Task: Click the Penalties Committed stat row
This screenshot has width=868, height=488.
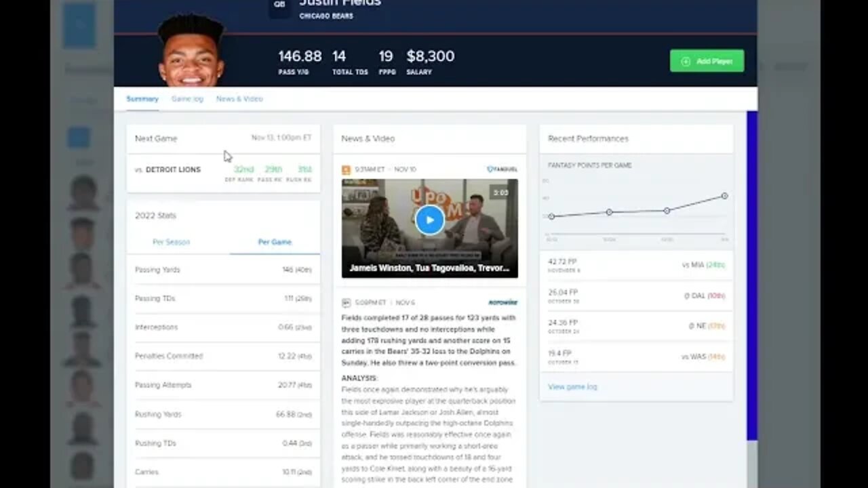Action: 223,356
